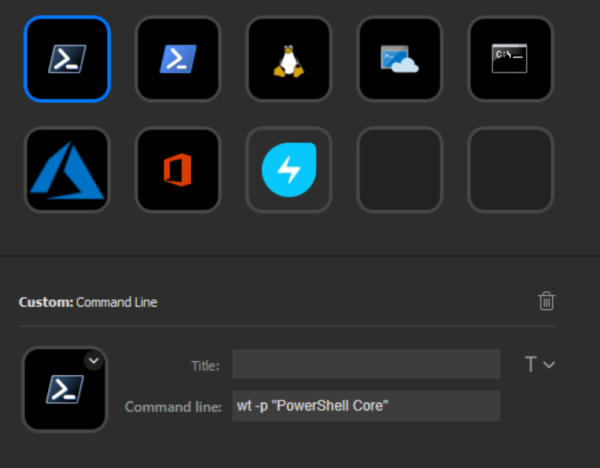Click the Title input field
Image resolution: width=600 pixels, height=468 pixels.
point(366,364)
